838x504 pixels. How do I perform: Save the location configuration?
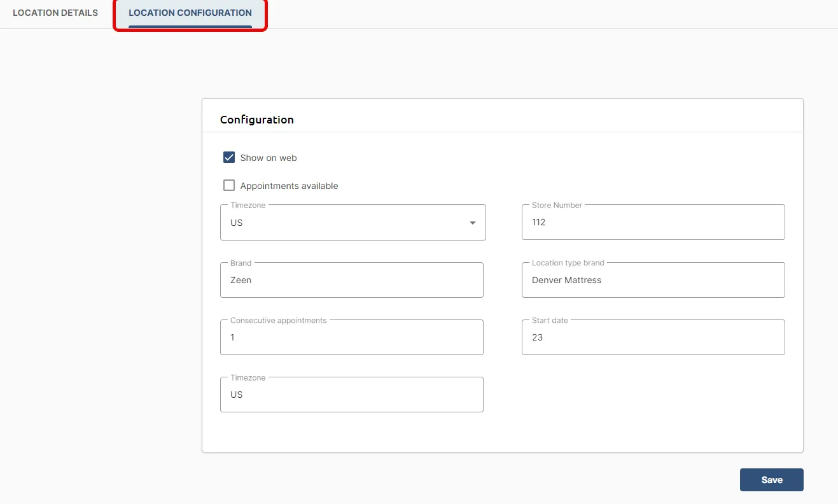(x=771, y=480)
